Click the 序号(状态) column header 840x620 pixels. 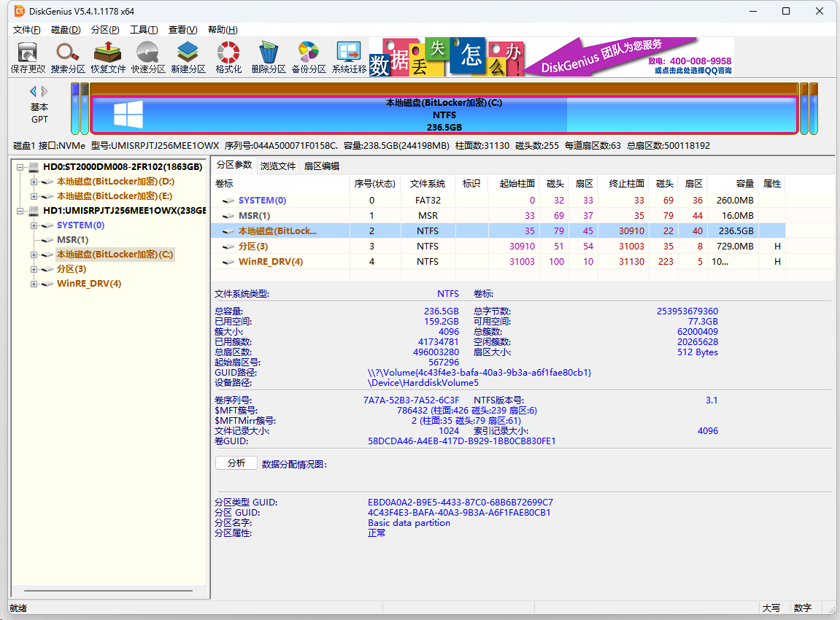375,184
